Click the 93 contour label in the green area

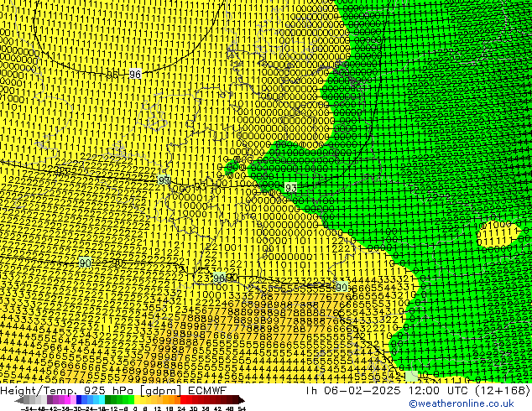(291, 188)
